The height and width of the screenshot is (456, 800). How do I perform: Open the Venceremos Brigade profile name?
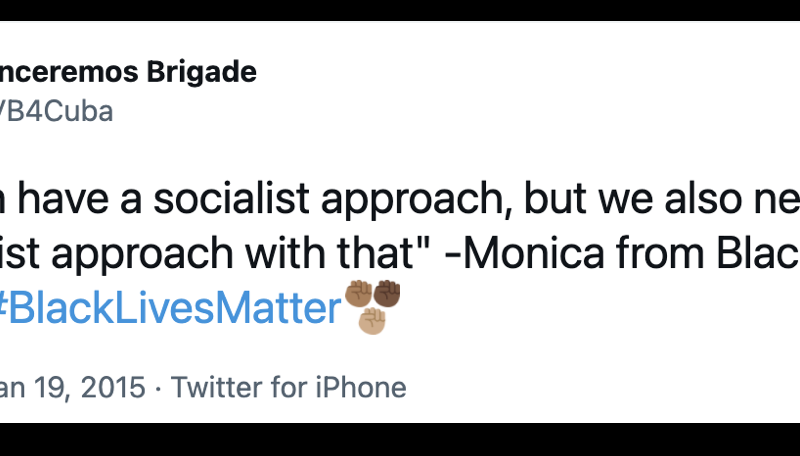click(x=128, y=72)
